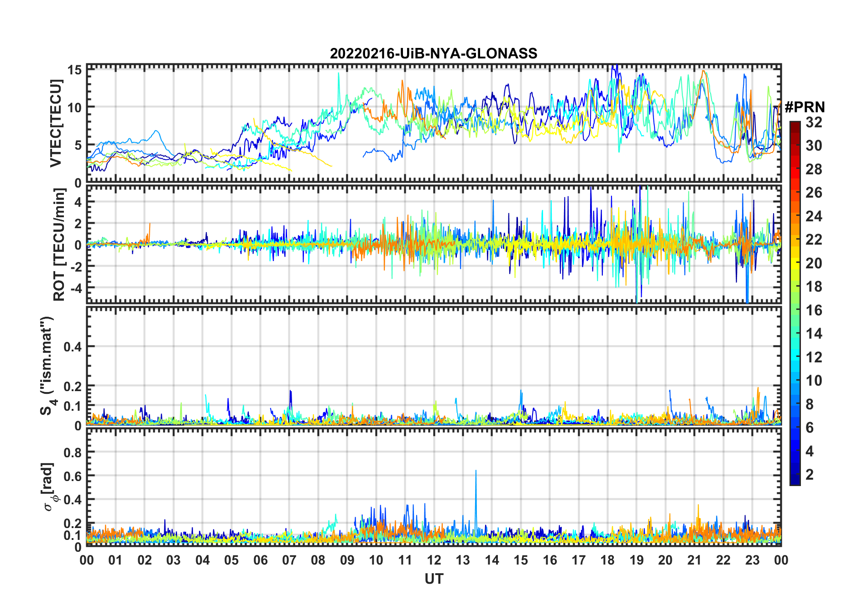The image size is (868, 607).
Task: Click the 0.6 tick label on the σφ axis
Action: click(x=73, y=476)
